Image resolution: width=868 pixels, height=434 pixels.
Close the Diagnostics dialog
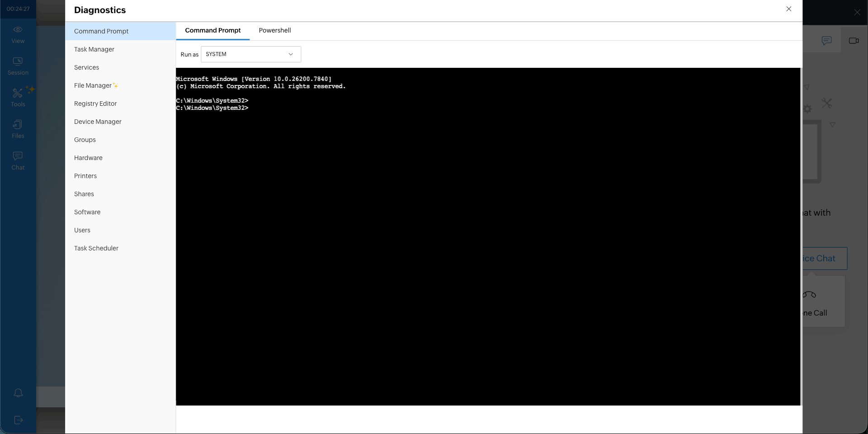(x=789, y=9)
